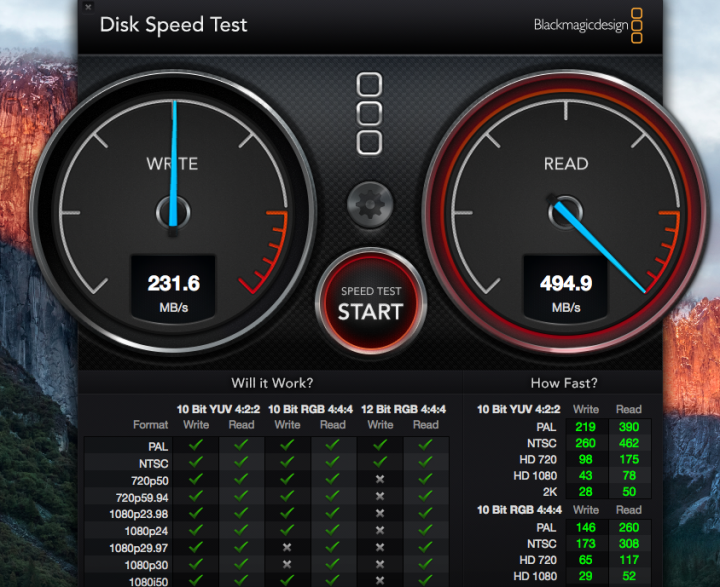Click NTSC write value 260

point(585,443)
